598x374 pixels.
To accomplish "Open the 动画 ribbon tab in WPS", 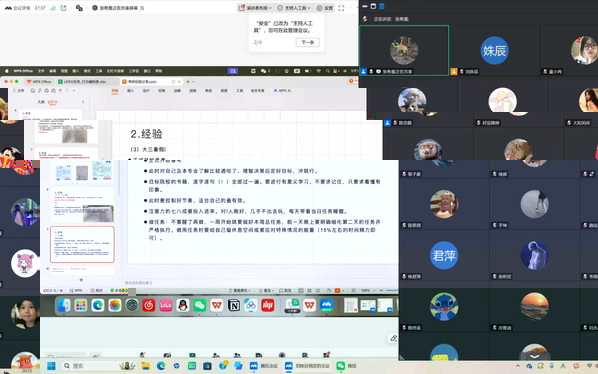I will click(177, 91).
